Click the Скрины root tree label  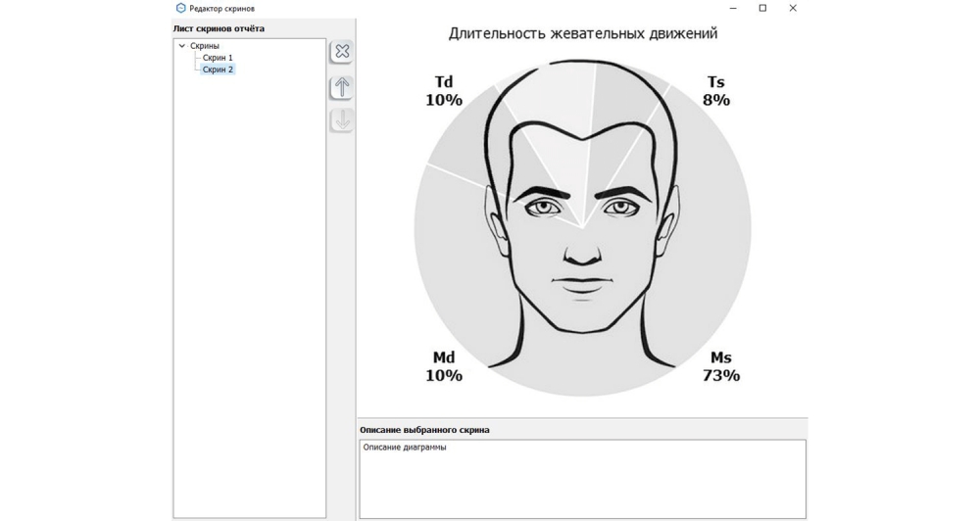click(x=205, y=46)
